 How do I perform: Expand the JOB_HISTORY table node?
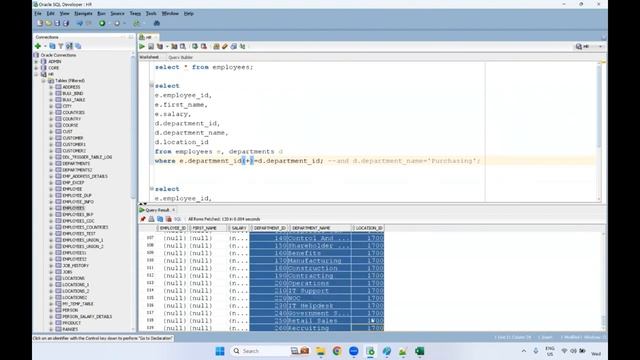pos(51,266)
